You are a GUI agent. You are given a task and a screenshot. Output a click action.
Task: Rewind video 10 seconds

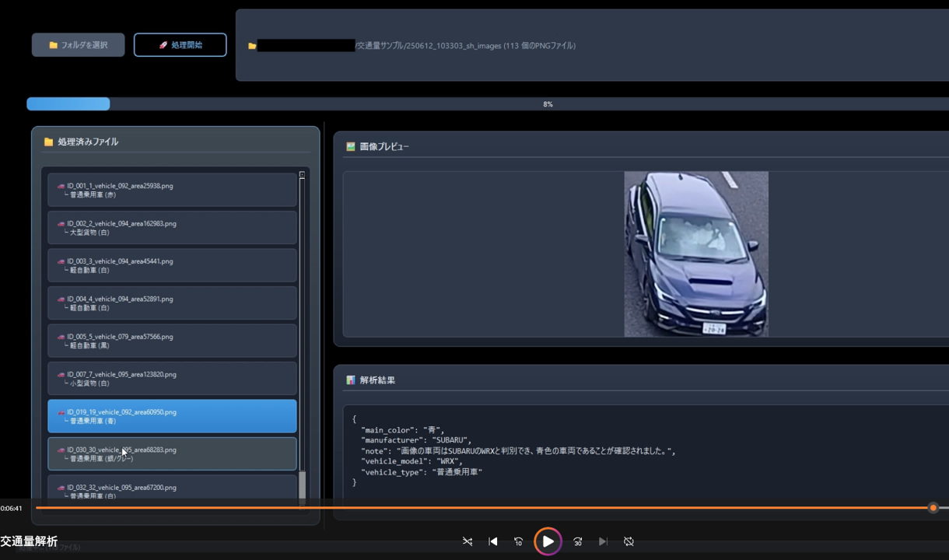coord(519,541)
